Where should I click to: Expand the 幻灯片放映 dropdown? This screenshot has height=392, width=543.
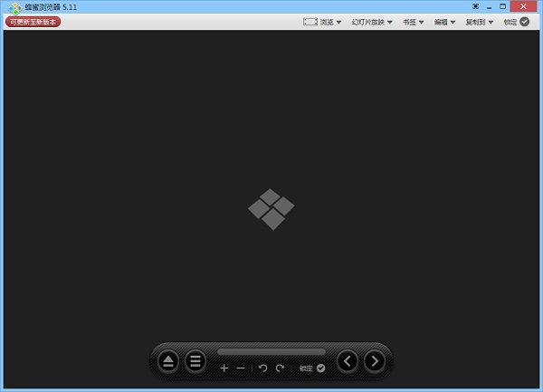tap(371, 22)
